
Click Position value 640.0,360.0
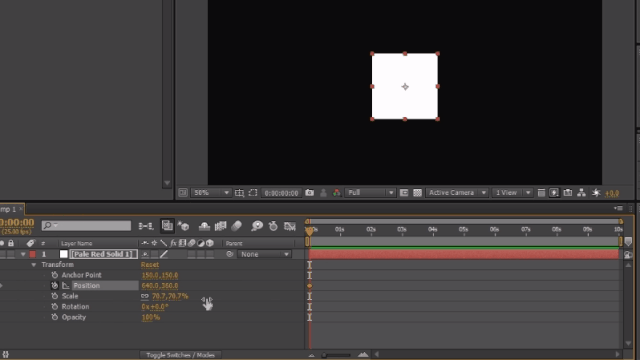click(x=160, y=286)
